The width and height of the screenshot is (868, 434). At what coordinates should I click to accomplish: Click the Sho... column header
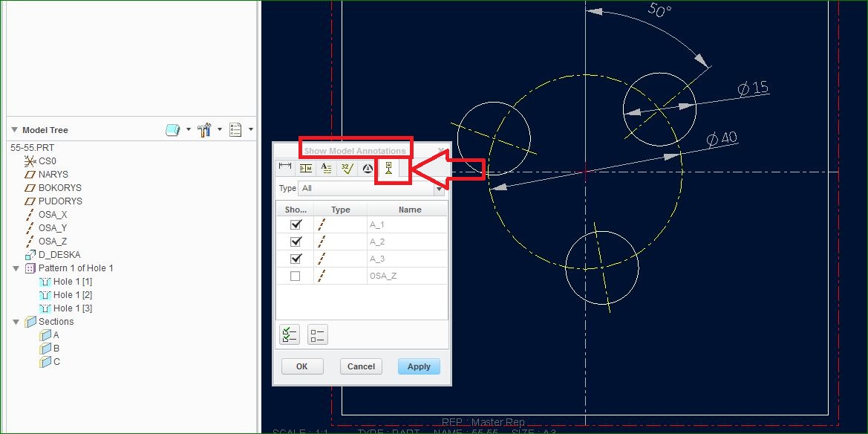tap(295, 210)
